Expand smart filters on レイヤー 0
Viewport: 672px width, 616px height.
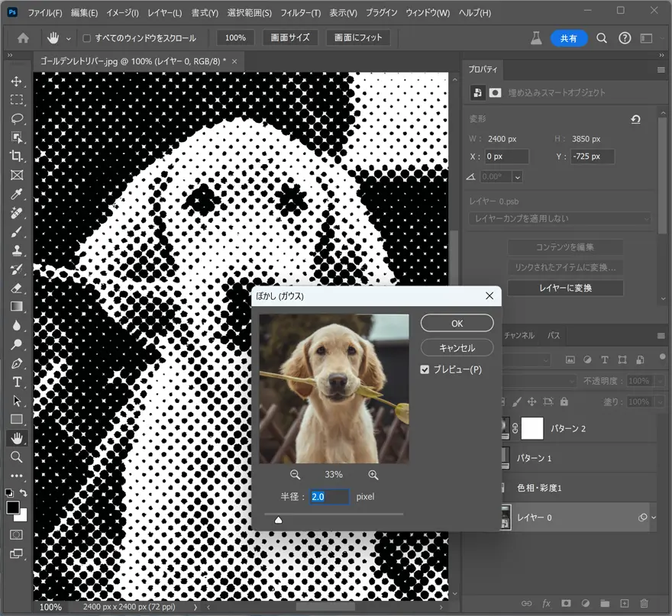coord(654,518)
